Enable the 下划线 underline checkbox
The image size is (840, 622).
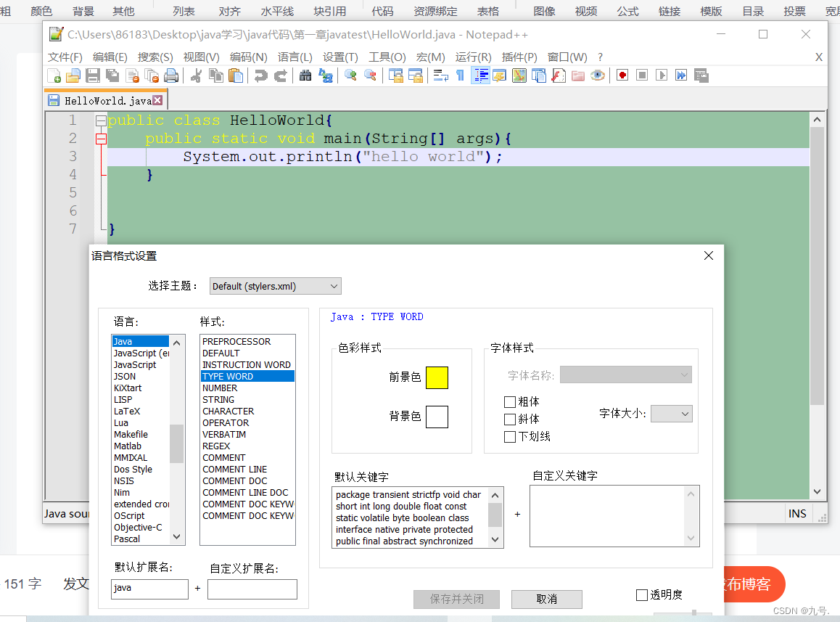[x=510, y=436]
